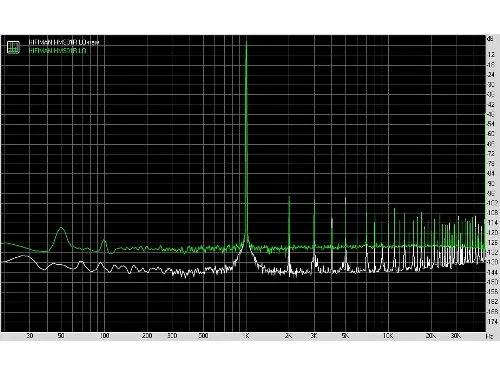
Task: Click the spectrum graph legend icon
Action: pos(13,47)
